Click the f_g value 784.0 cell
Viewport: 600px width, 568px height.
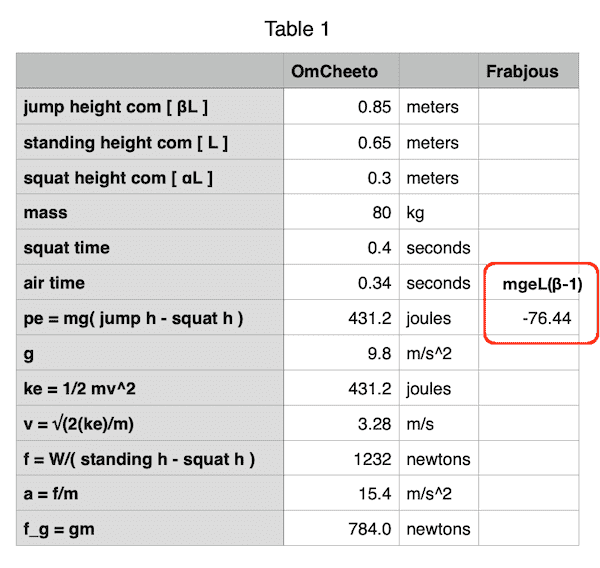[x=341, y=530]
